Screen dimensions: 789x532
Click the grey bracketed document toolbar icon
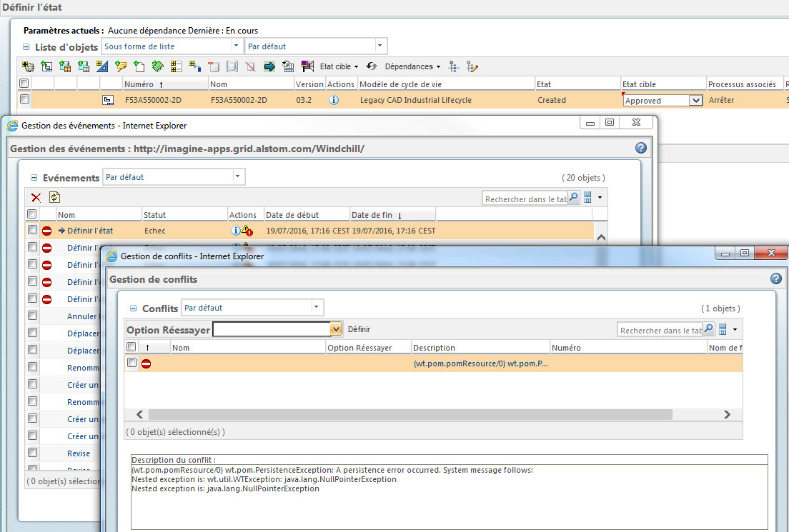point(232,66)
